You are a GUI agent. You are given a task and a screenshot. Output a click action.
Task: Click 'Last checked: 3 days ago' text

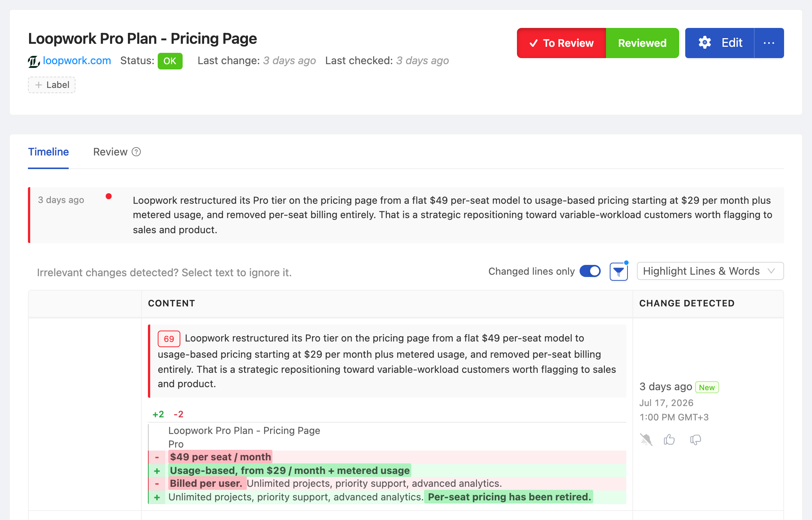click(x=387, y=61)
